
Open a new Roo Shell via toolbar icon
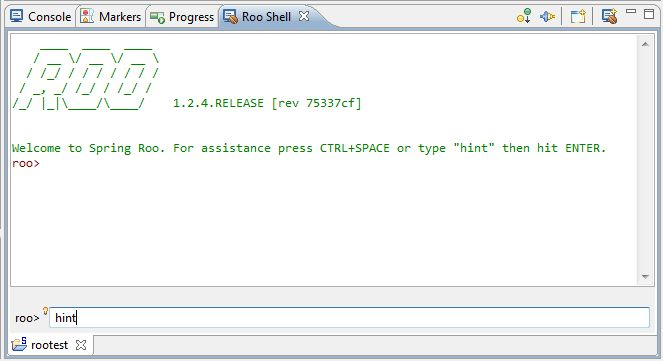click(x=609, y=16)
